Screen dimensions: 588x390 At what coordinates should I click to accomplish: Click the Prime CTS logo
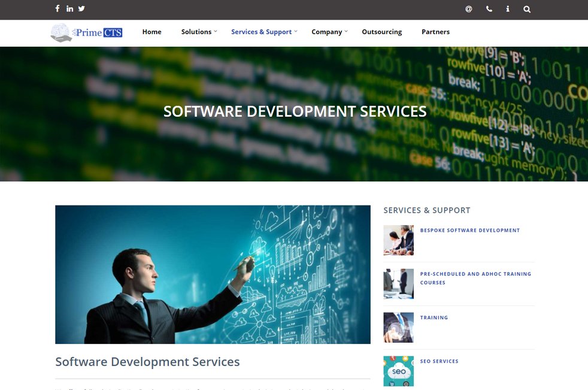coord(86,32)
